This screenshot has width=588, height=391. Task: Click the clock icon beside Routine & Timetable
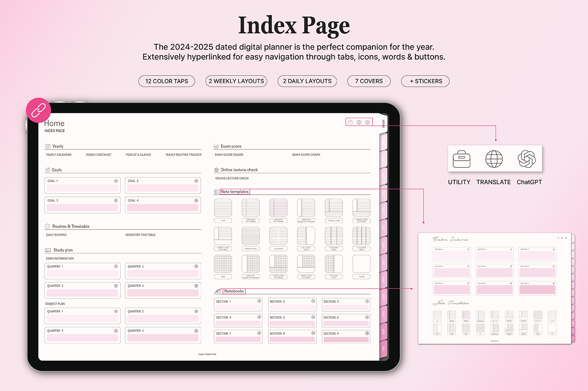pos(47,226)
